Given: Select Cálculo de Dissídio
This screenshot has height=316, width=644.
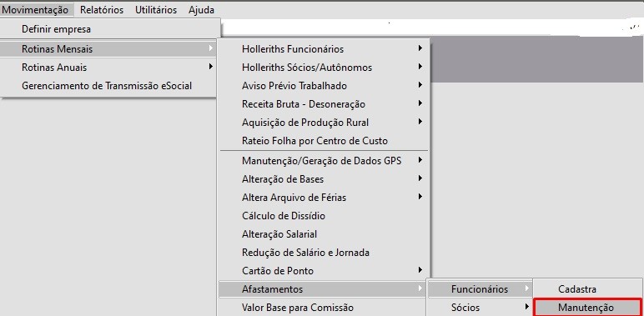Looking at the screenshot, I should click(324, 216).
